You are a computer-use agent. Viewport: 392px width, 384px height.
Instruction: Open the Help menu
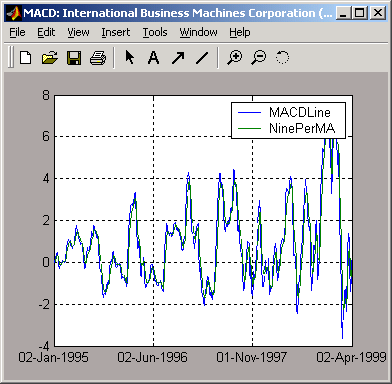tap(240, 32)
